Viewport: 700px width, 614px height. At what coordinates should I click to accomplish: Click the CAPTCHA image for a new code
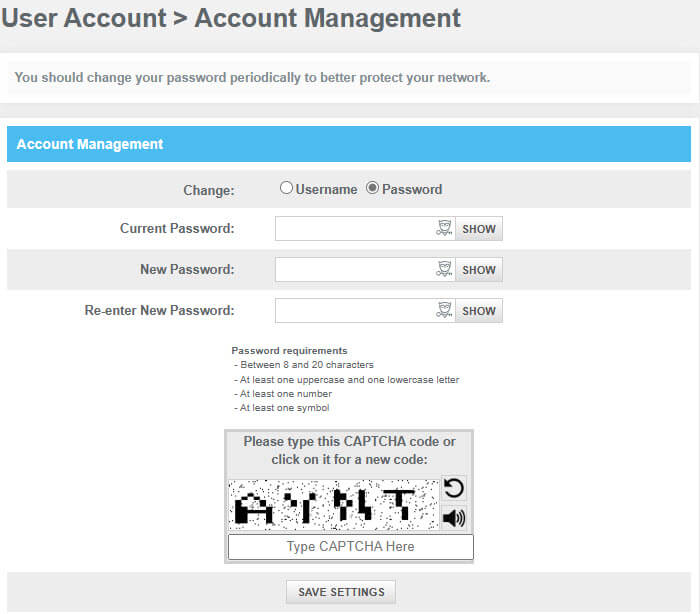[333, 504]
